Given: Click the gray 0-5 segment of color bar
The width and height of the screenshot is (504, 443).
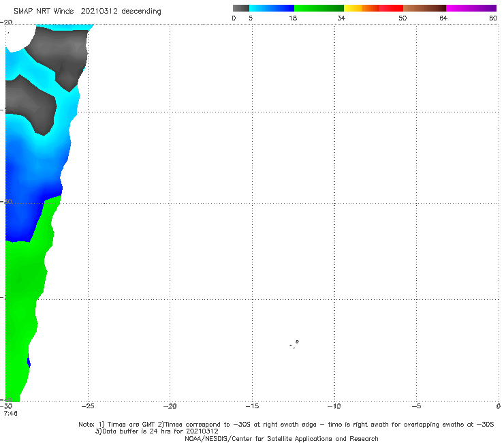Looking at the screenshot, I should 241,8.
